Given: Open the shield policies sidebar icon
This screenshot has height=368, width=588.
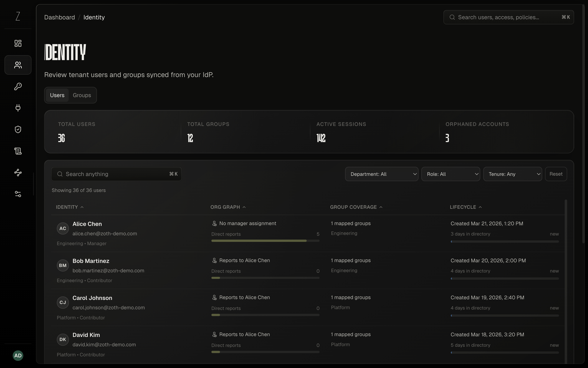Looking at the screenshot, I should coord(18,129).
